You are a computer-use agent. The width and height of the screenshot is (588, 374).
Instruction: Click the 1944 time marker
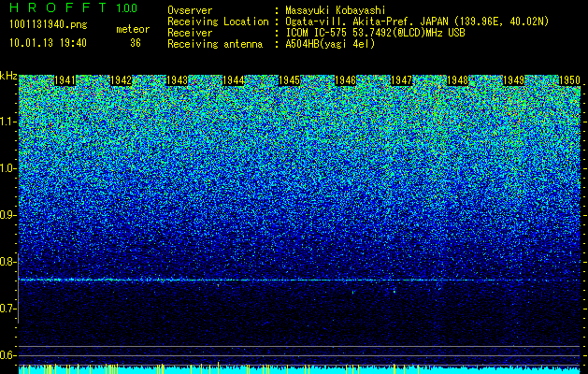click(234, 80)
